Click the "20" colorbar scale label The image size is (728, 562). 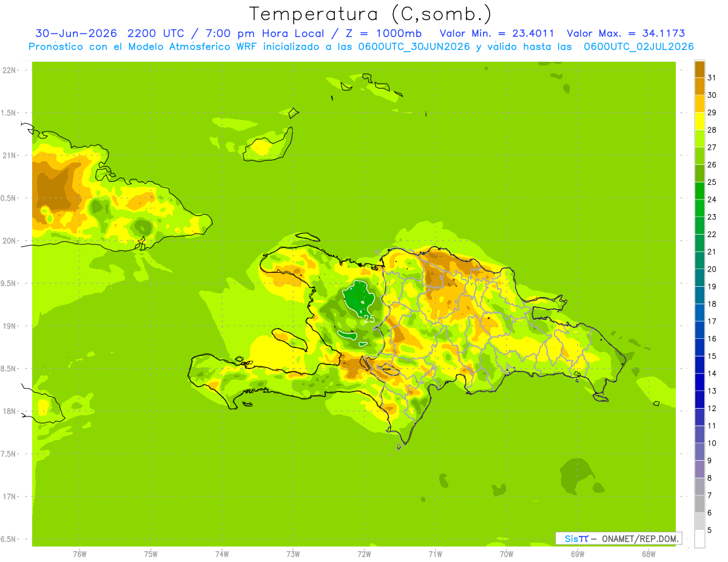click(x=712, y=269)
